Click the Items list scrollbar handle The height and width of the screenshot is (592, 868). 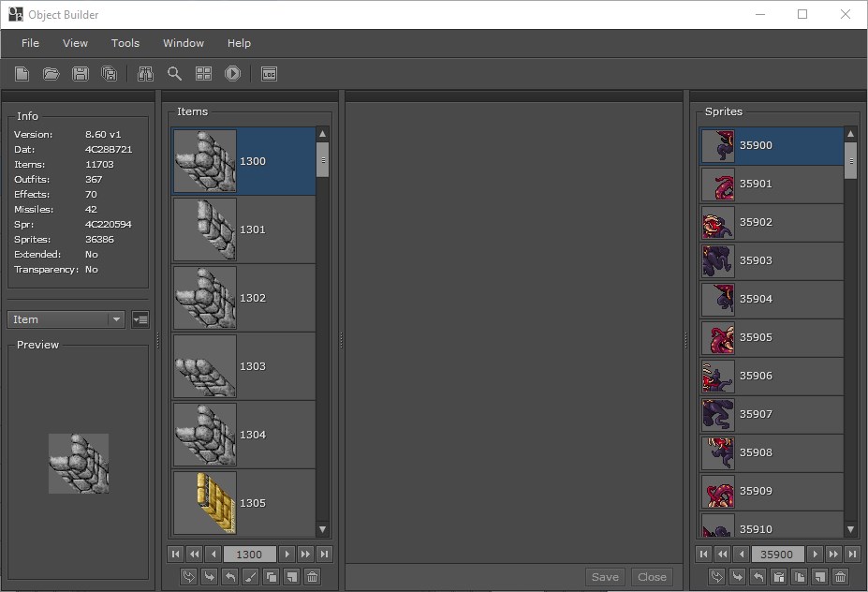tap(323, 160)
